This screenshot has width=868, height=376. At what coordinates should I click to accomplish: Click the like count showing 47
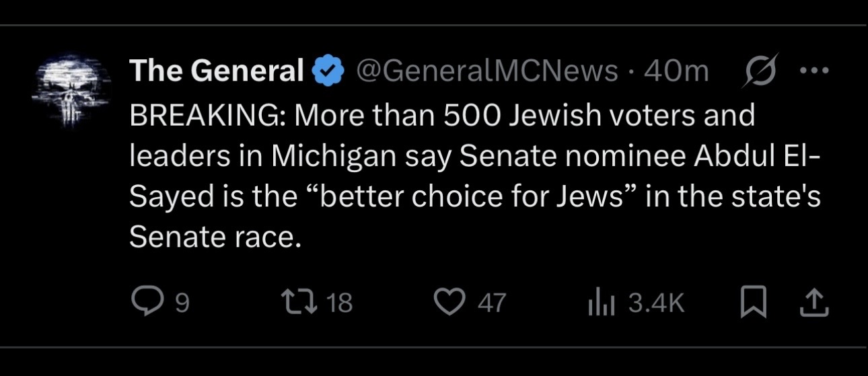491,303
